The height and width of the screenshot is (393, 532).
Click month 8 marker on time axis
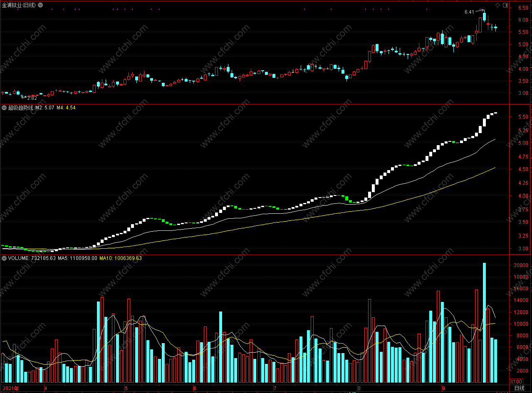click(x=359, y=388)
